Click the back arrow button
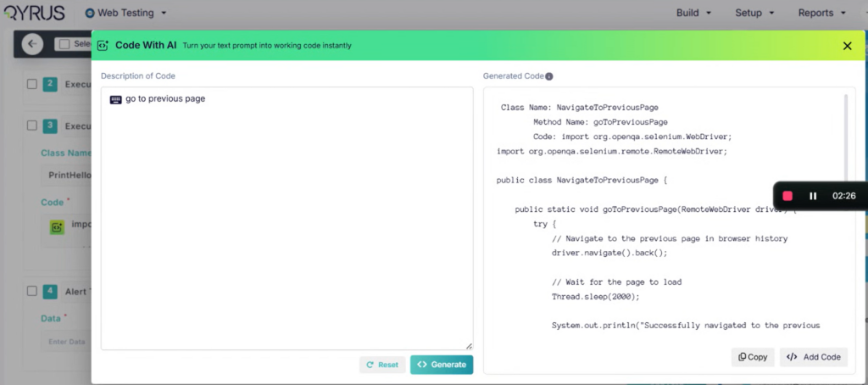The image size is (868, 385). pos(32,44)
